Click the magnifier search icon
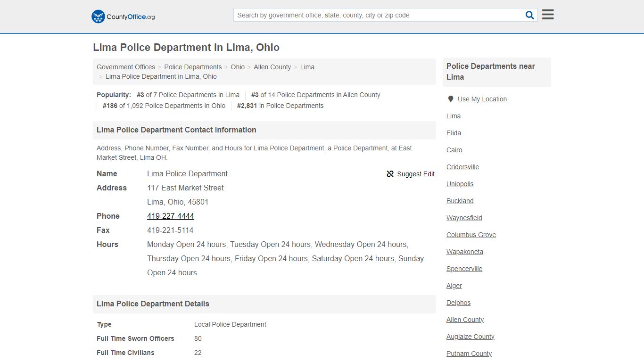Viewport: 644px width, 362px height. click(x=530, y=15)
